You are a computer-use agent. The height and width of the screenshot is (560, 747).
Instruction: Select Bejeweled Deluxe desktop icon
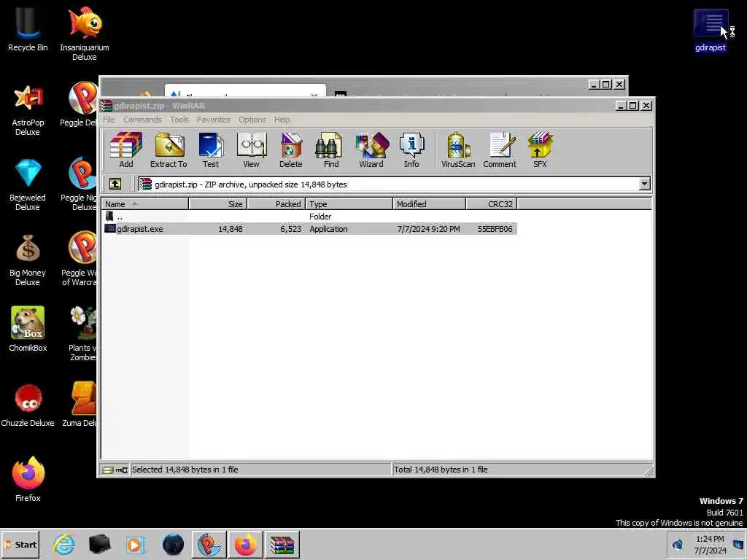[28, 185]
